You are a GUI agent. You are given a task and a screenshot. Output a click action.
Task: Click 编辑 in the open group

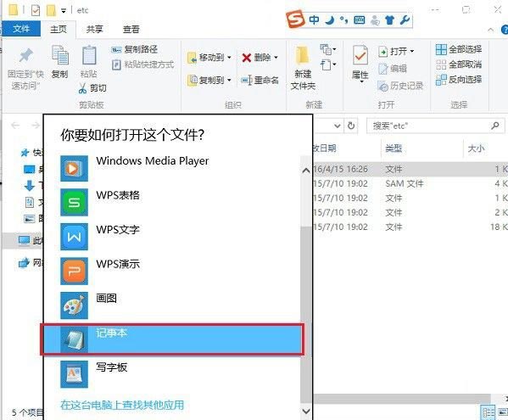393,69
